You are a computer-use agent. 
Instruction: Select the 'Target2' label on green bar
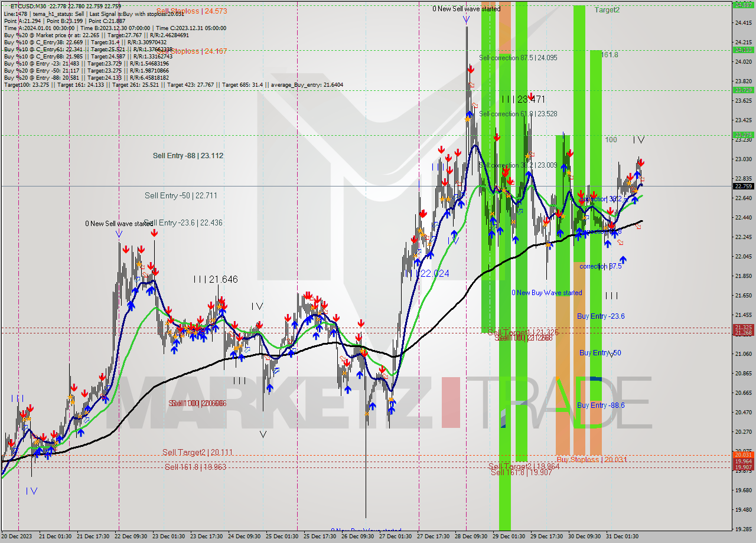pyautogui.click(x=607, y=10)
